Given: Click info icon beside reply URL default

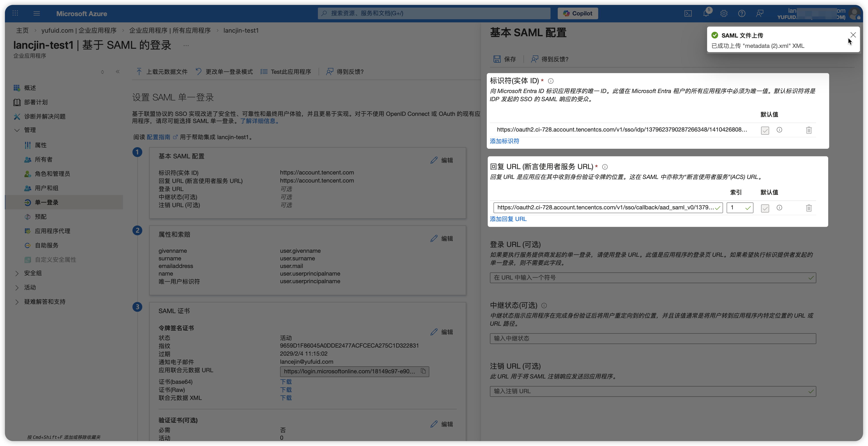Looking at the screenshot, I should pos(779,208).
